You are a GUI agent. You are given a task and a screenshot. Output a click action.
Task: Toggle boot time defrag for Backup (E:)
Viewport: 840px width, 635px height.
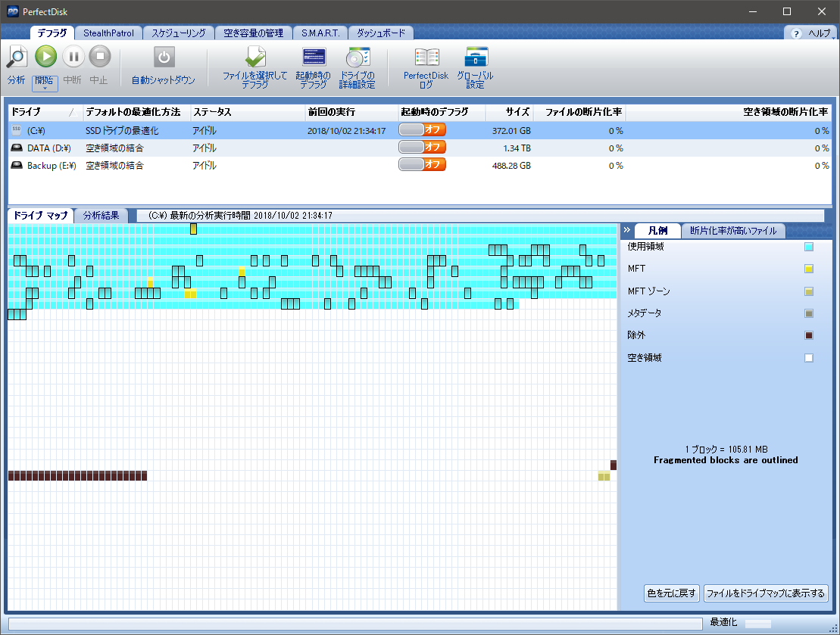point(422,164)
